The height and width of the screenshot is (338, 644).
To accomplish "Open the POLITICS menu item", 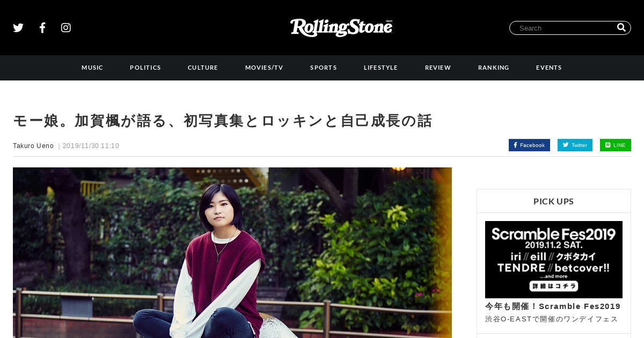I will 145,68.
